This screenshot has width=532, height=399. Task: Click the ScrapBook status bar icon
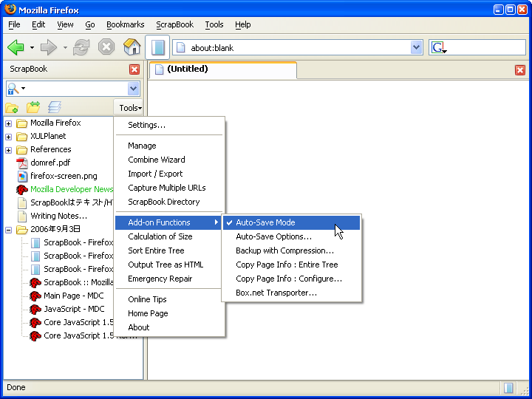click(x=508, y=387)
